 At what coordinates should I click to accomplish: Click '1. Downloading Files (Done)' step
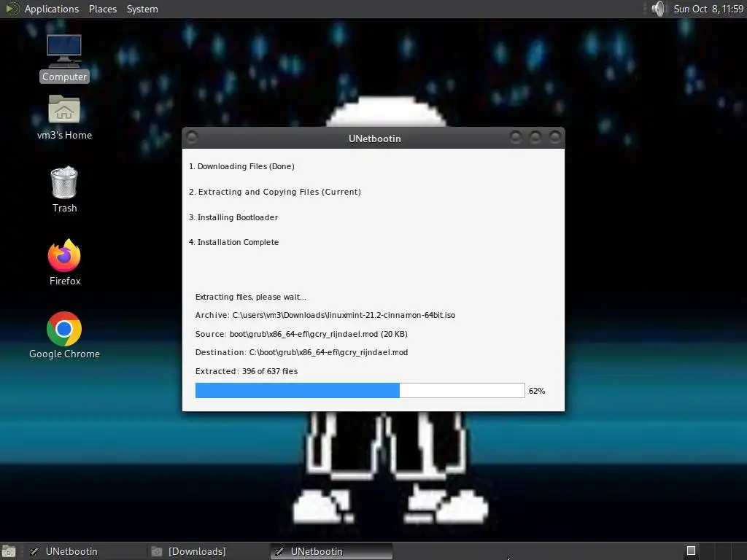[x=241, y=166]
